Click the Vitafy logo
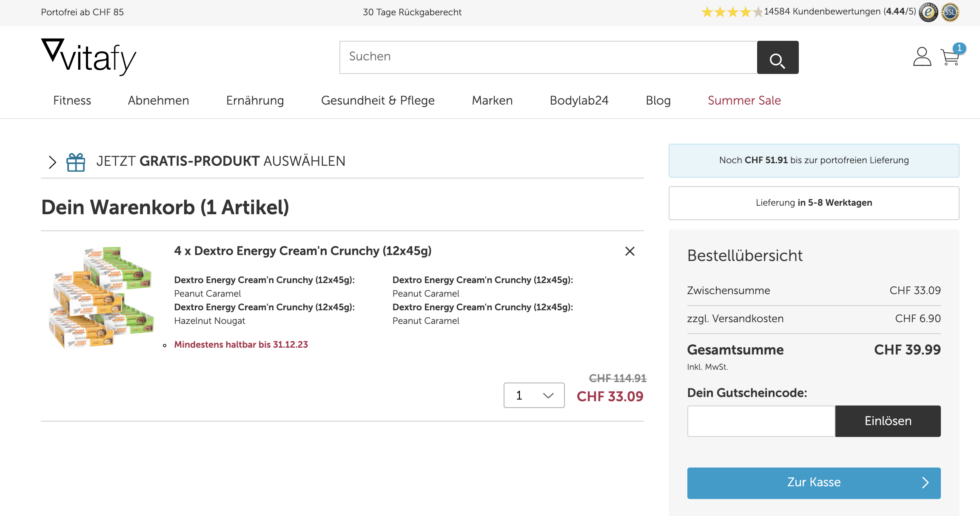 click(89, 57)
